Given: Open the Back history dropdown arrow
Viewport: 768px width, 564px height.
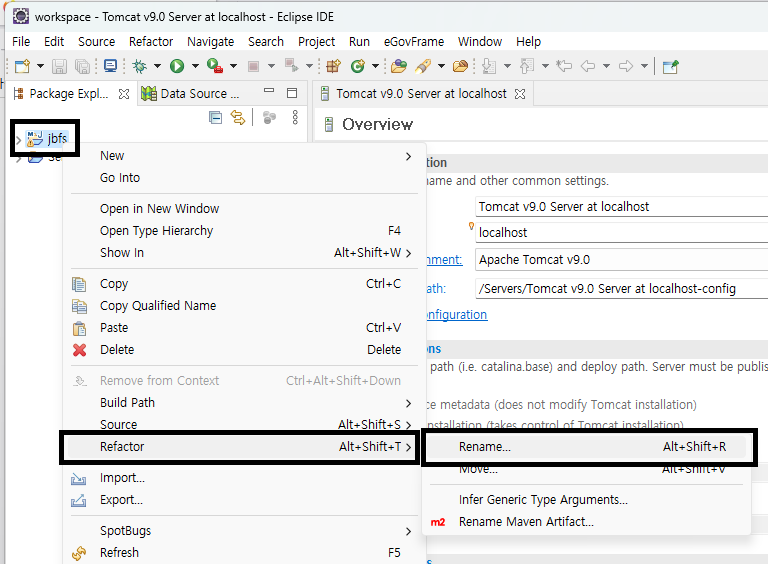Looking at the screenshot, I should pyautogui.click(x=606, y=66).
